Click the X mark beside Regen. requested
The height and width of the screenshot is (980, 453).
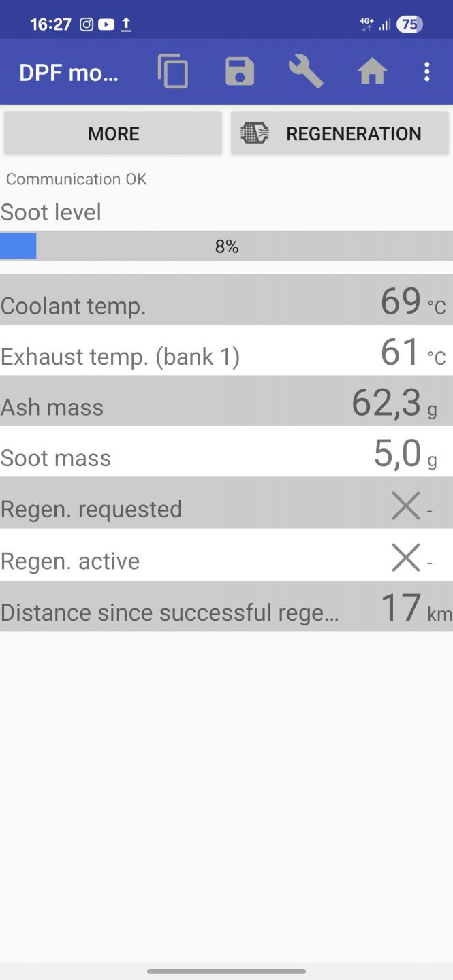pyautogui.click(x=406, y=506)
